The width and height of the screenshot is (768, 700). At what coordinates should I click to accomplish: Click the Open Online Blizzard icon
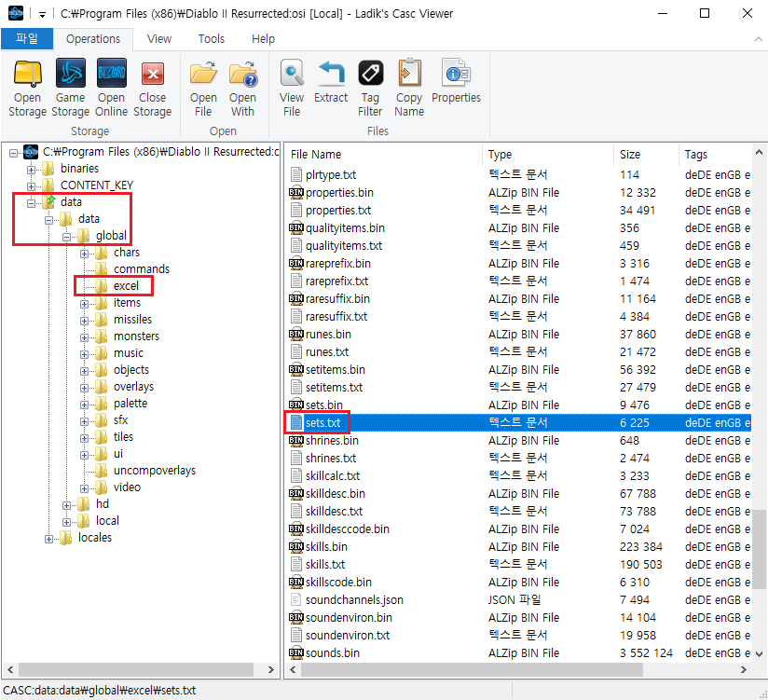[112, 74]
